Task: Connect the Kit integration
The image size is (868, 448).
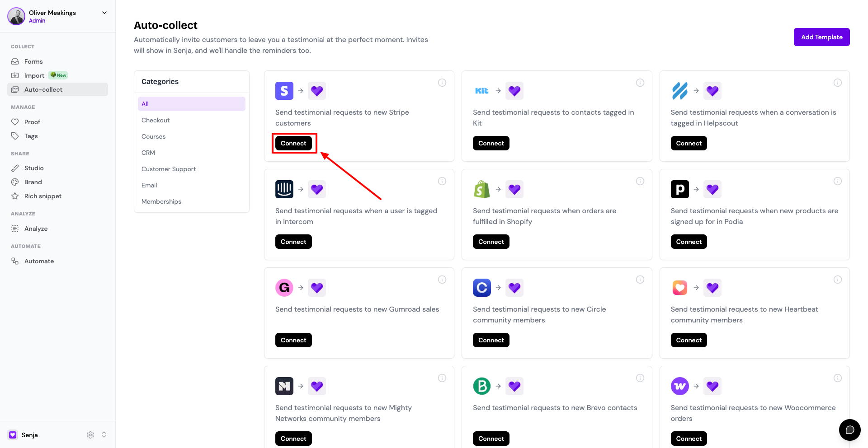Action: tap(491, 143)
